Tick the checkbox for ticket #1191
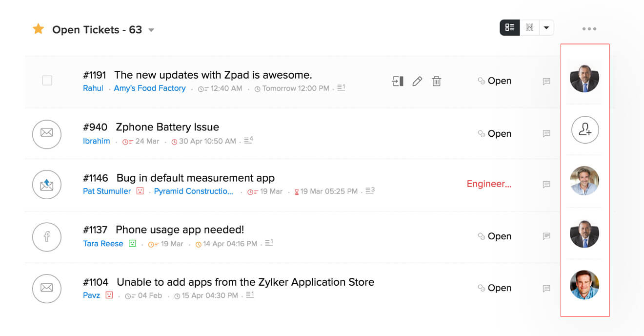 coord(47,81)
